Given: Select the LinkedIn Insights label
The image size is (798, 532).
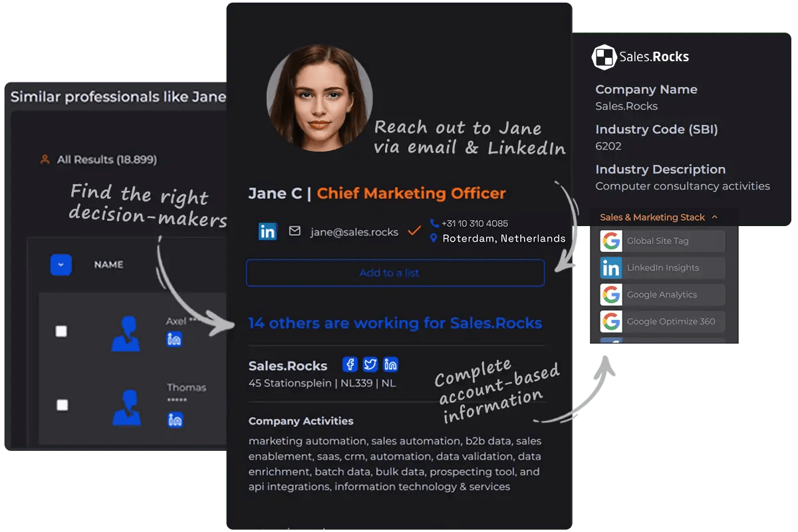Looking at the screenshot, I should click(x=663, y=267).
